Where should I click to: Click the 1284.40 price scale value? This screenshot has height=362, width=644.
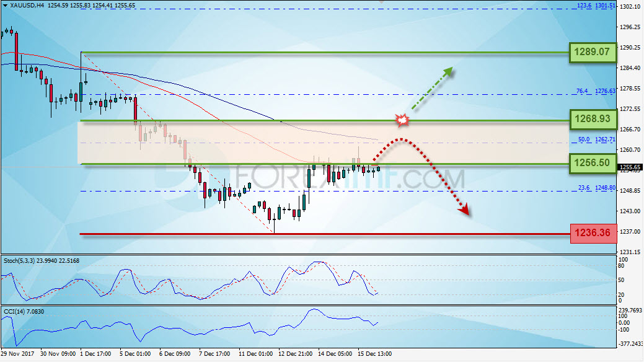pyautogui.click(x=630, y=68)
